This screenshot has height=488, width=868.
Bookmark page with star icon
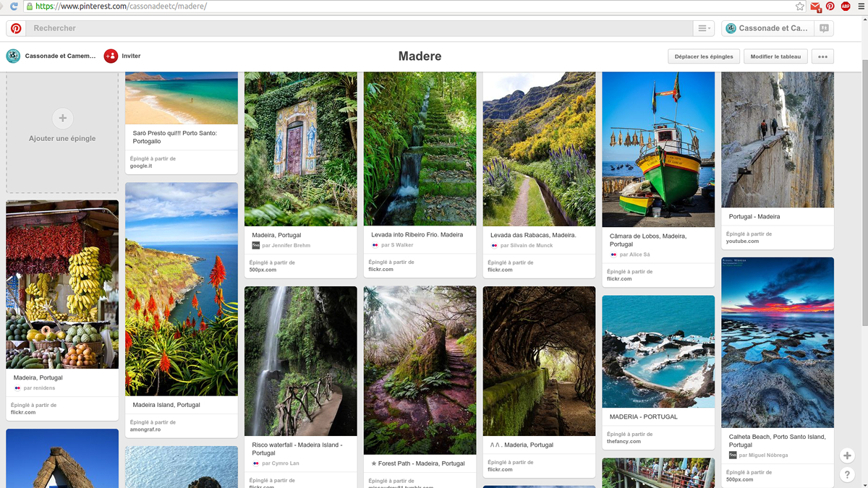coord(799,6)
